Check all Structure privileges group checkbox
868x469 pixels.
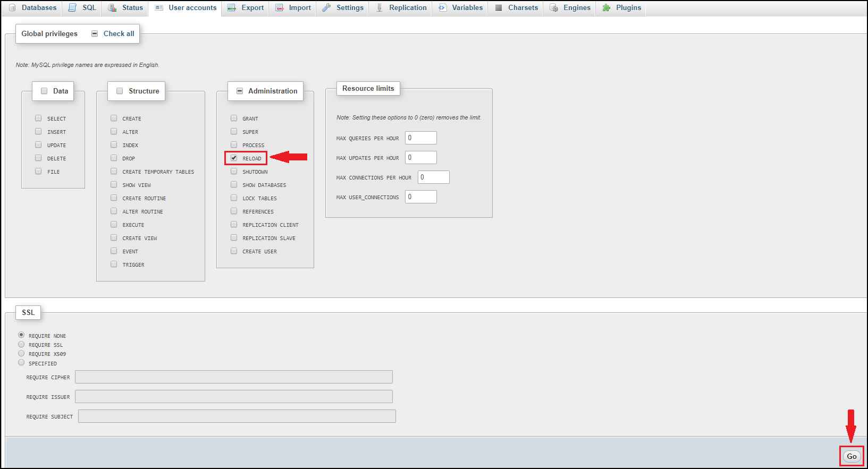(120, 91)
